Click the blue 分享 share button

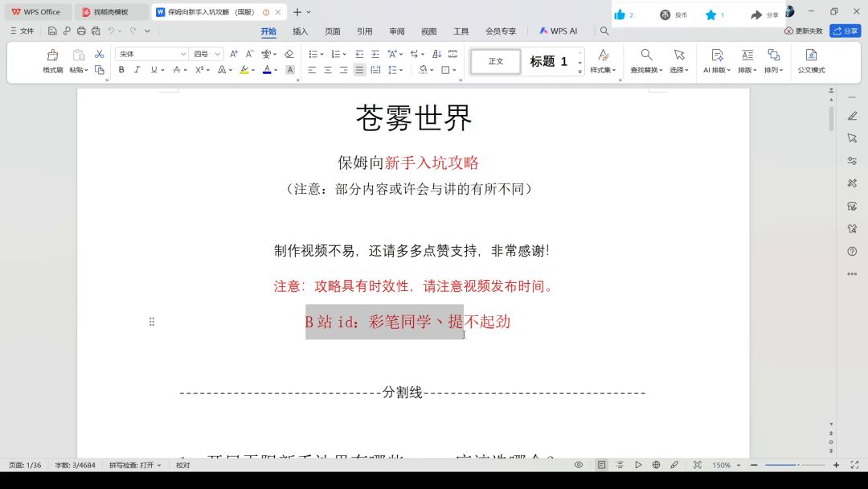[845, 31]
